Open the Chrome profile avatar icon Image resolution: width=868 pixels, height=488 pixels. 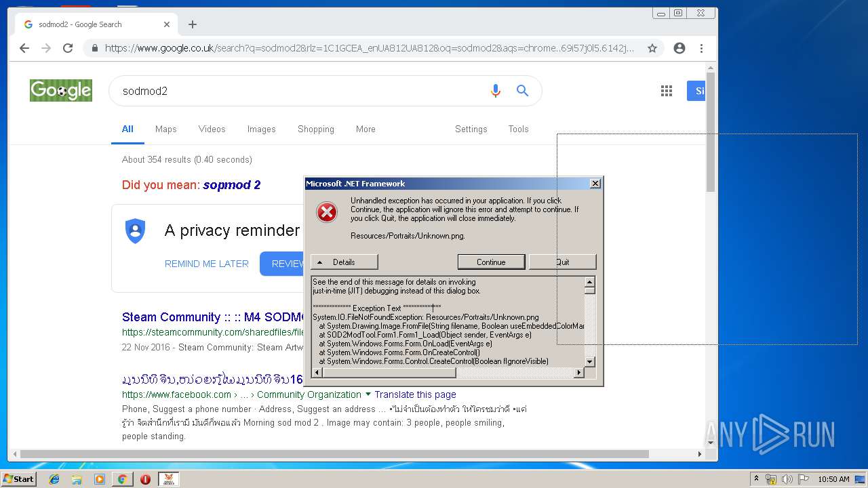pyautogui.click(x=679, y=48)
